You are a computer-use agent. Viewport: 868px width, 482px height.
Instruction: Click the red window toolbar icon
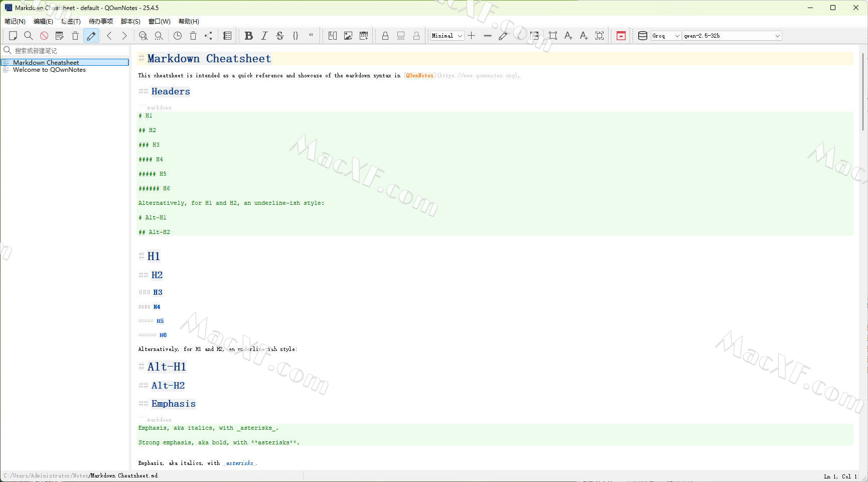pyautogui.click(x=621, y=36)
